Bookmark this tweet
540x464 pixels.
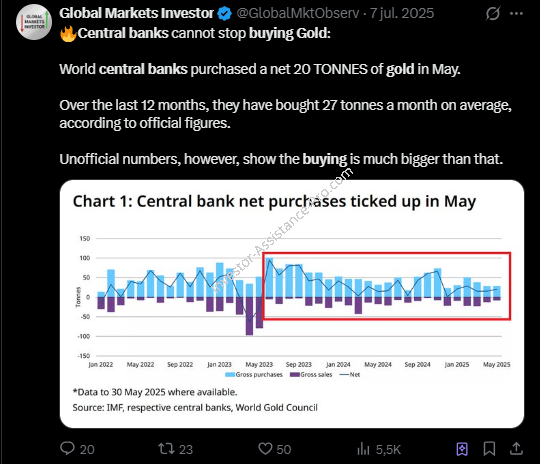click(489, 449)
